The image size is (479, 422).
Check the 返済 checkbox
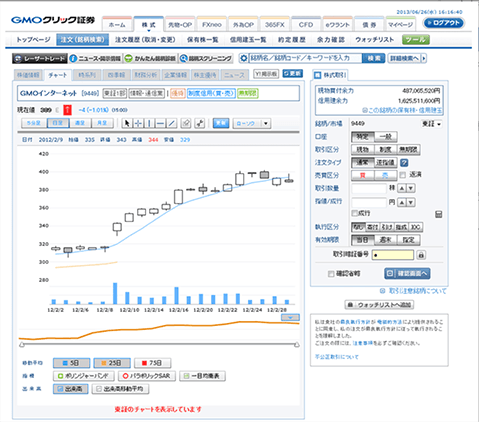click(403, 175)
